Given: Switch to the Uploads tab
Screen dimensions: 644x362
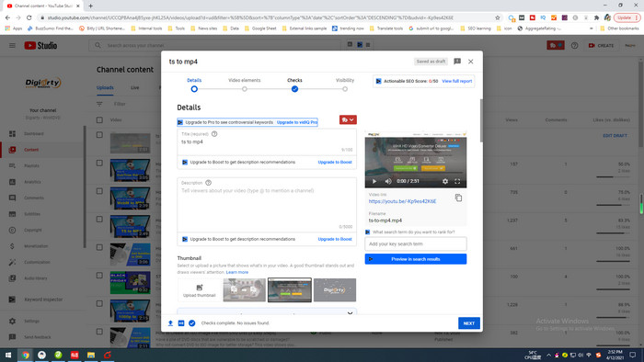Looking at the screenshot, I should click(105, 87).
